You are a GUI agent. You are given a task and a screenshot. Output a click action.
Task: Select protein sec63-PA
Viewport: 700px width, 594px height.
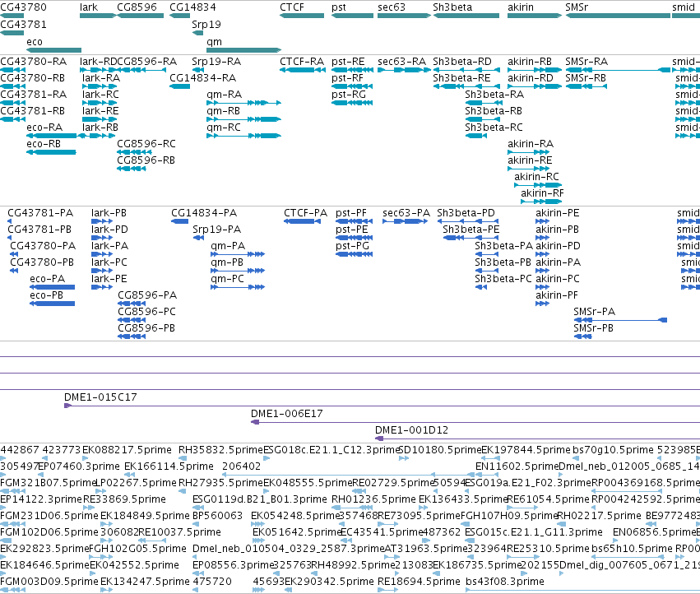tap(406, 213)
